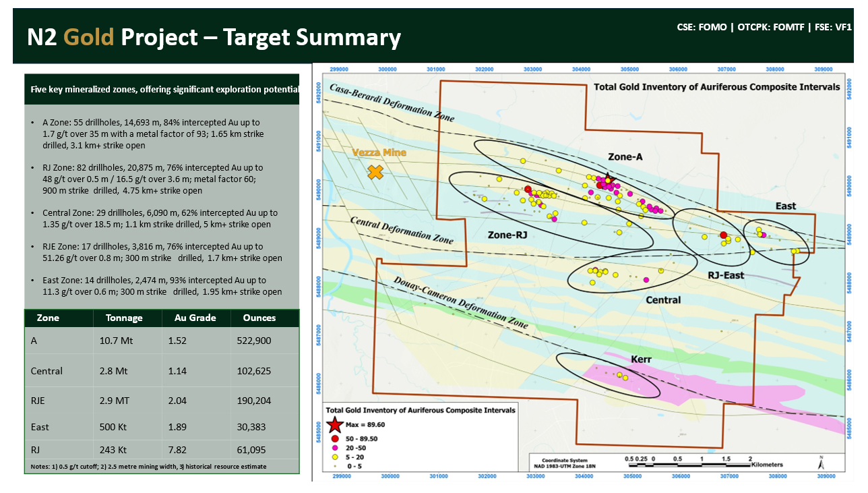Select the yellow 5 - 20 legend dot
The width and height of the screenshot is (868, 493).
(335, 457)
